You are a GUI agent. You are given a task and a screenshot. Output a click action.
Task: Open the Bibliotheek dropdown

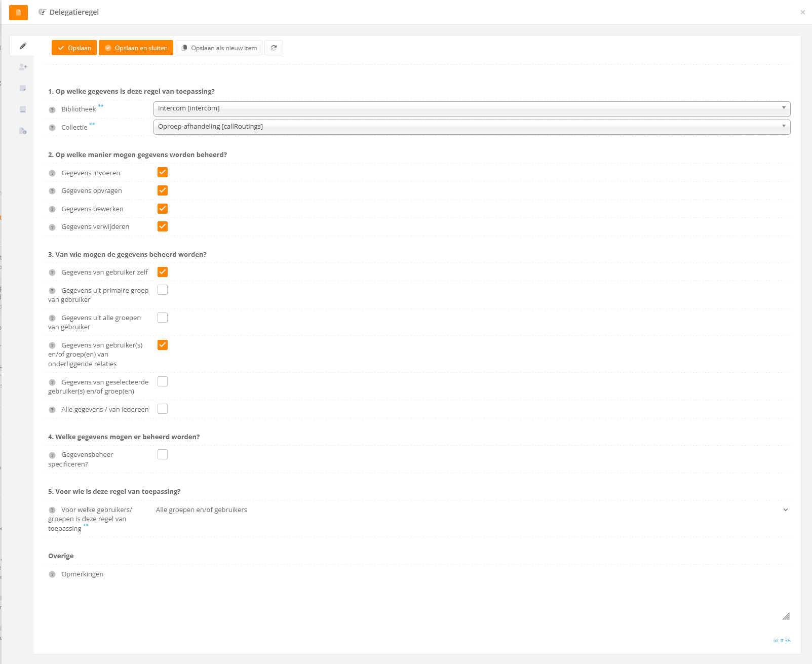(x=472, y=108)
